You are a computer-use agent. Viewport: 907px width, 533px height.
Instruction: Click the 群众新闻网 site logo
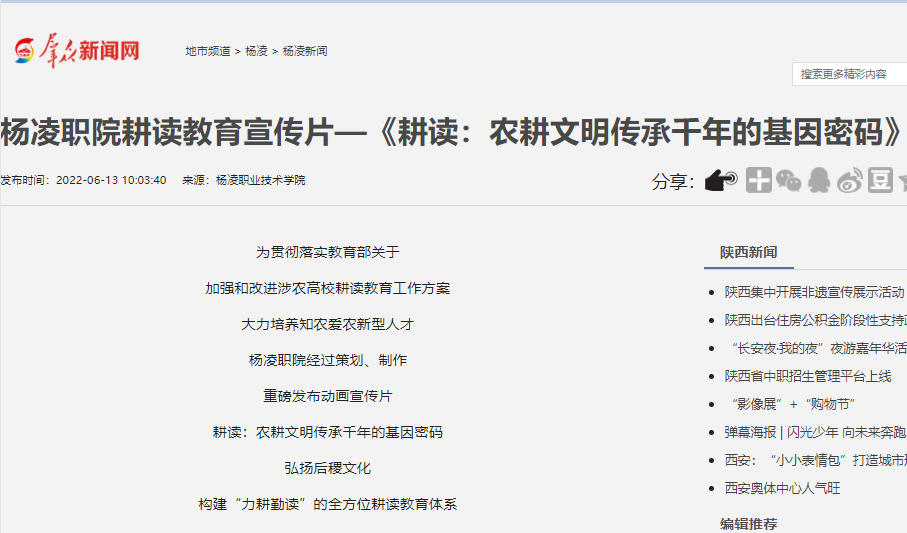coord(77,51)
